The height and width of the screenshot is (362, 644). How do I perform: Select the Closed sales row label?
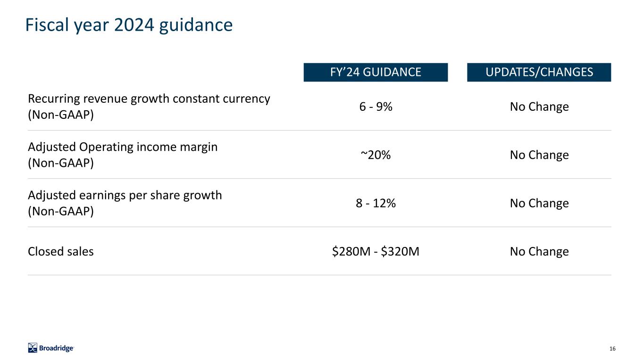click(x=61, y=252)
